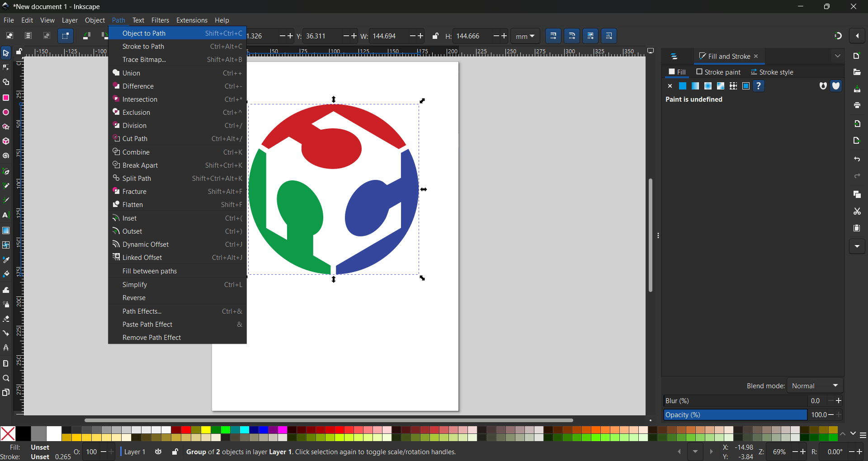Select the Rectangle tool
This screenshot has width=868, height=461.
6,98
